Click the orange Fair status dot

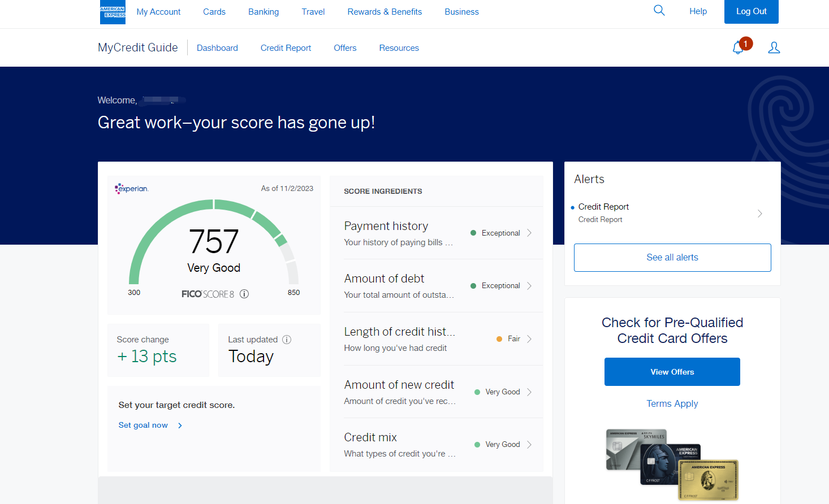499,339
